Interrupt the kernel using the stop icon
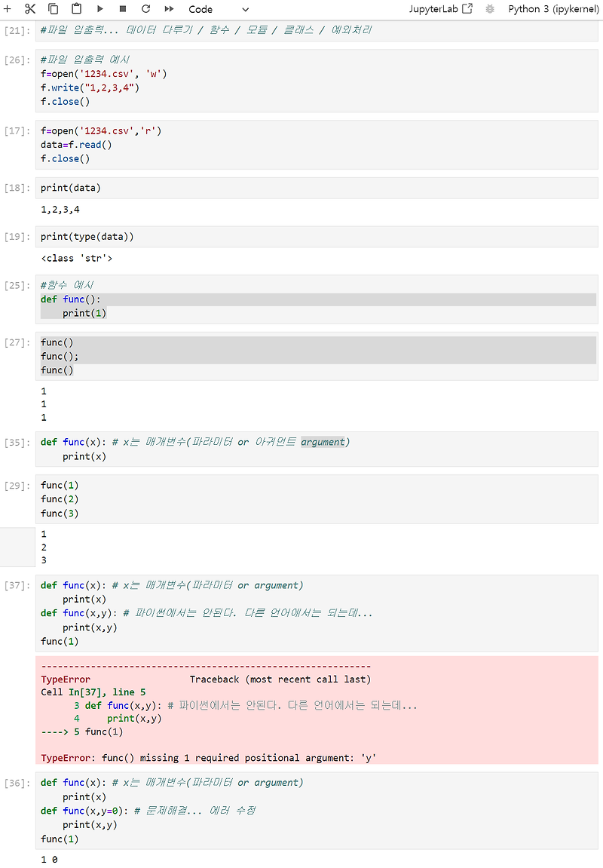The image size is (603, 868). coord(121,8)
